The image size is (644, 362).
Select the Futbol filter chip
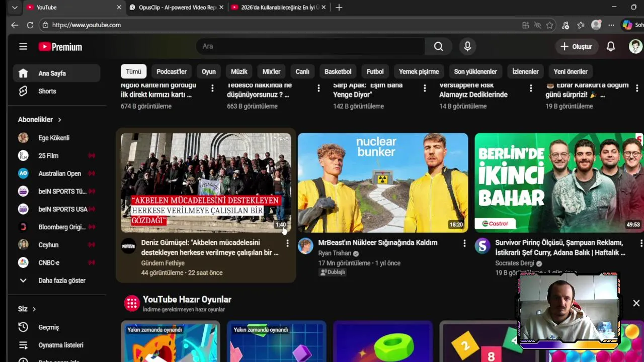(375, 71)
